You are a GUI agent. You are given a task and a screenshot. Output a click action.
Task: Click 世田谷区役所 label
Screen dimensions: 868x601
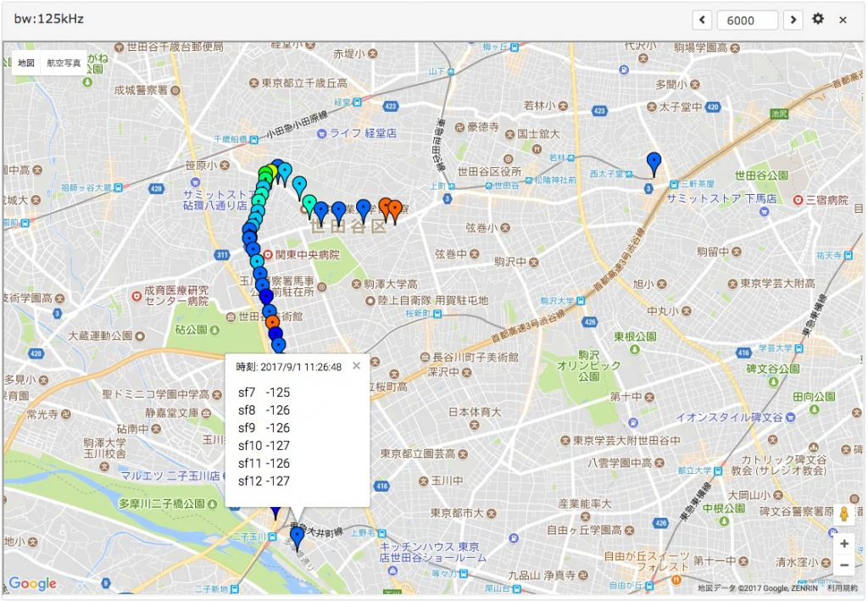489,171
